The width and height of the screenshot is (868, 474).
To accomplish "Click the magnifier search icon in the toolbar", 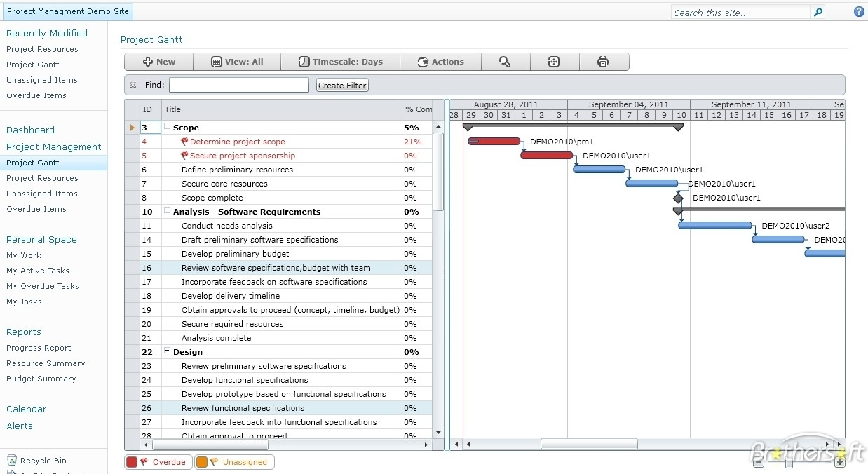I will pyautogui.click(x=505, y=62).
